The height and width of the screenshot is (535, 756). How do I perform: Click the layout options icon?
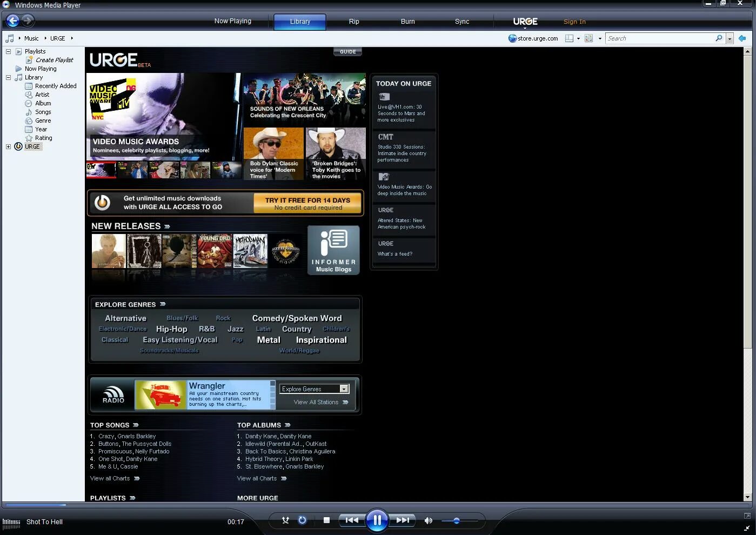569,38
